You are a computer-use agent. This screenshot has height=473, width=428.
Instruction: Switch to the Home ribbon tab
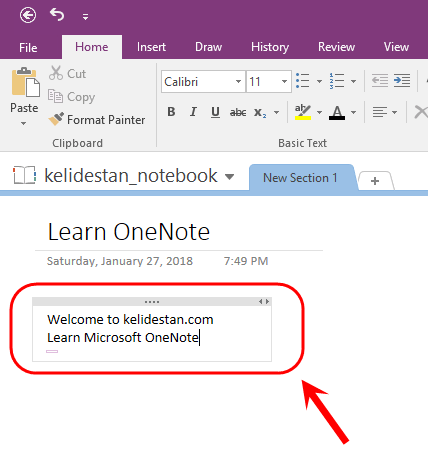click(x=92, y=47)
